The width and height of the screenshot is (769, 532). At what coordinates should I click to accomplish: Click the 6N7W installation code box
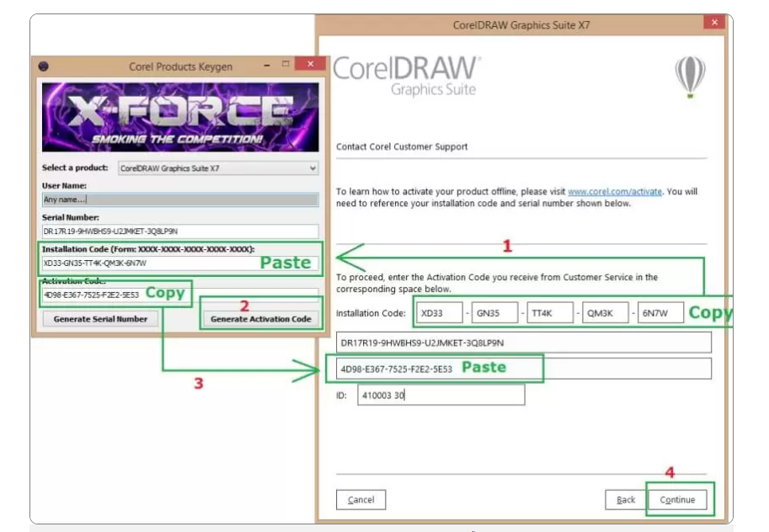pyautogui.click(x=660, y=313)
